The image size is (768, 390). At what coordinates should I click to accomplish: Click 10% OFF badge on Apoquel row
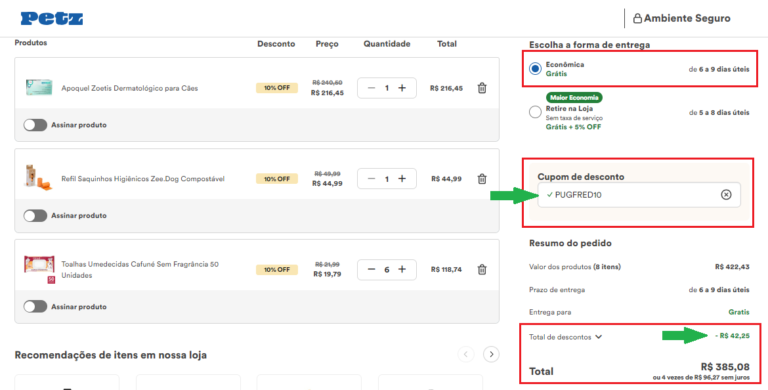(277, 88)
